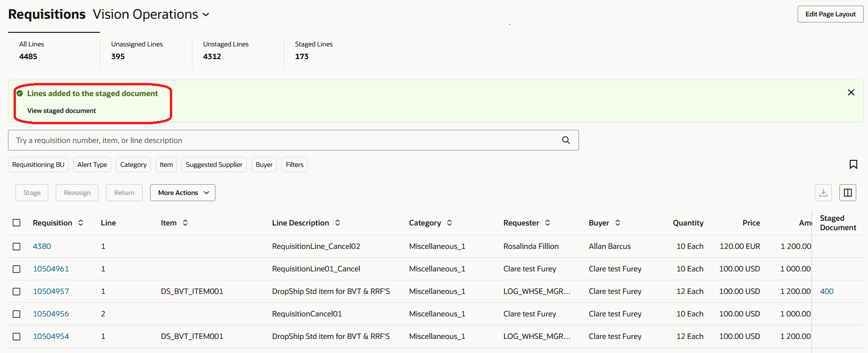Sort by Buyer column arrows
The height and width of the screenshot is (353, 868).
pos(617,223)
